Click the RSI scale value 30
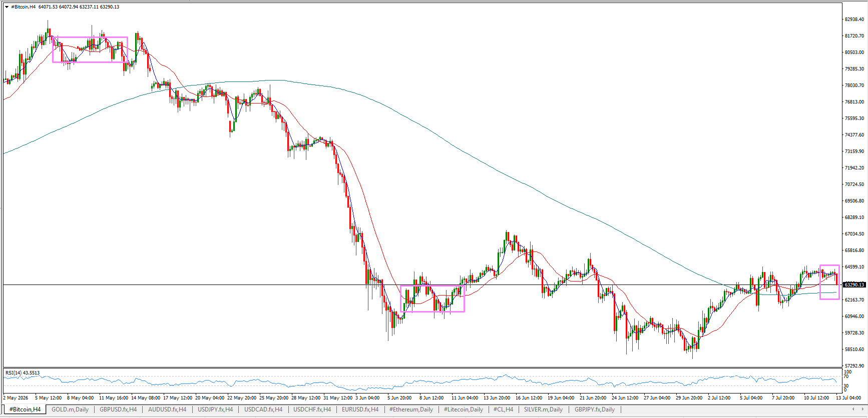Screen dimensions: 868x418 (846, 386)
